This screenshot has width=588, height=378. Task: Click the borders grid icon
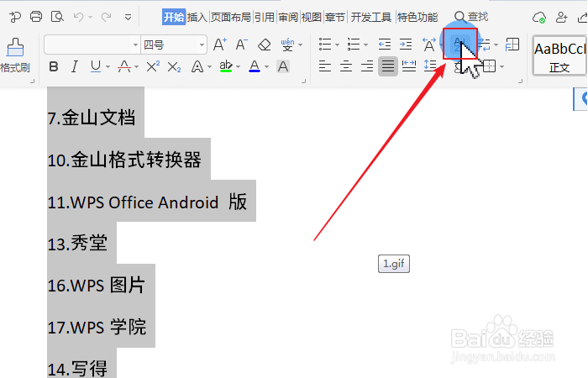(490, 66)
